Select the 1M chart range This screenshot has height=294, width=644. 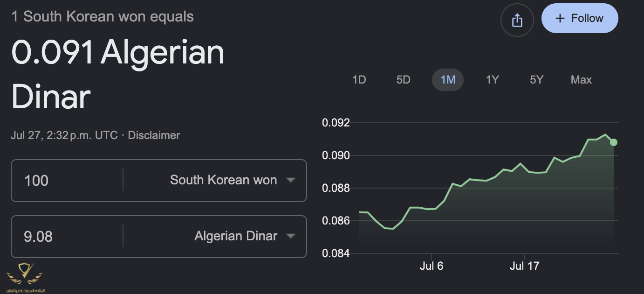(448, 80)
